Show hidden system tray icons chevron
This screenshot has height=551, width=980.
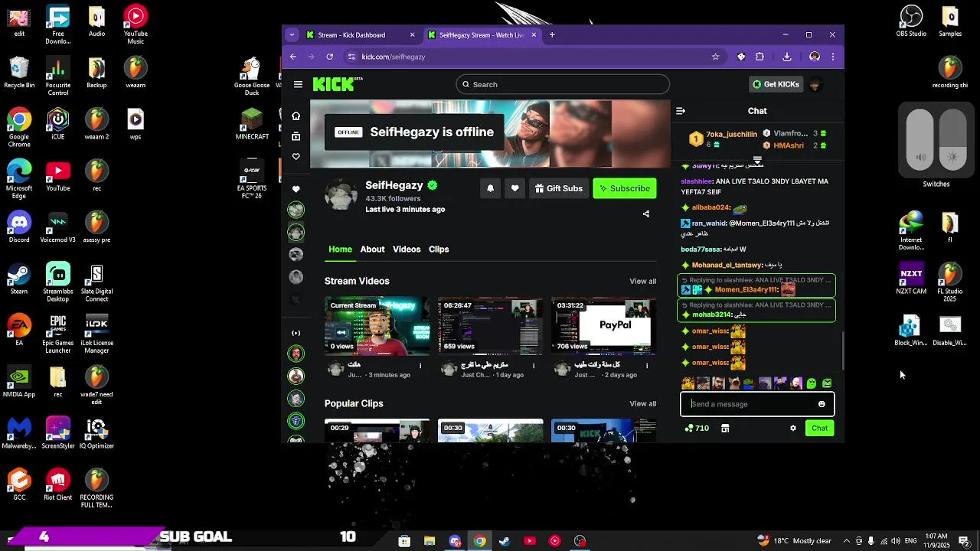846,541
